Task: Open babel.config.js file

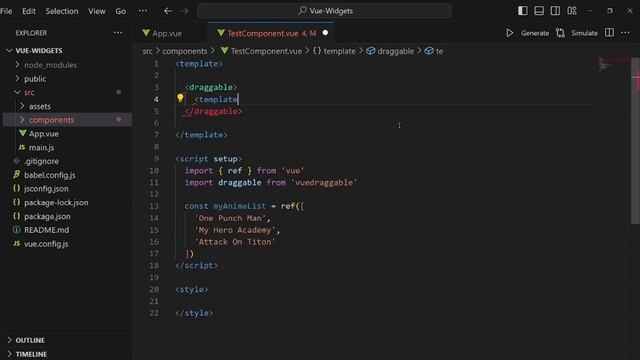Action: pos(50,175)
